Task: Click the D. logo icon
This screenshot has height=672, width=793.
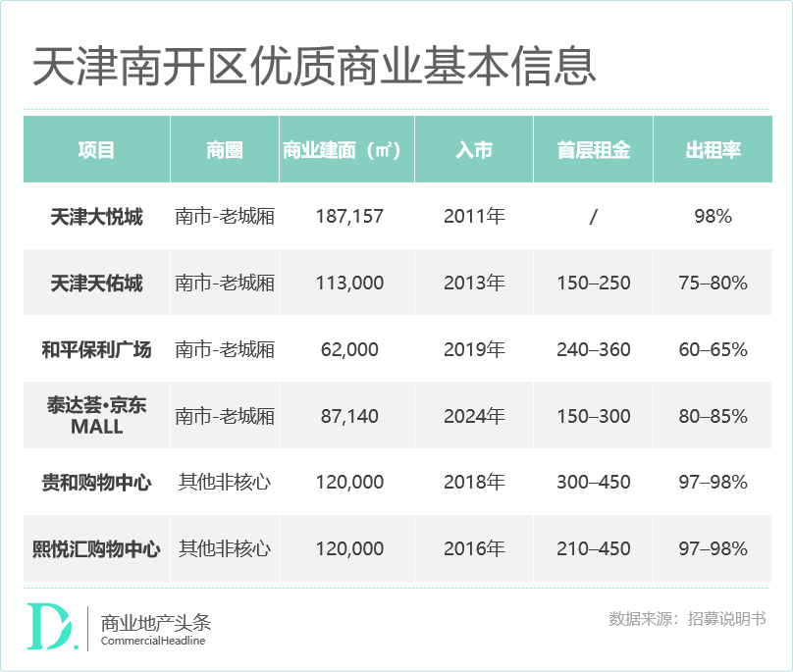Action: point(52,627)
